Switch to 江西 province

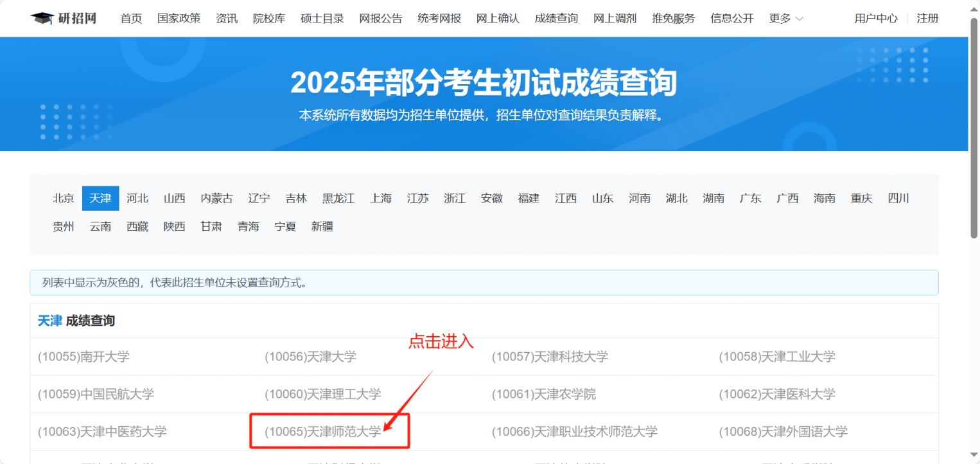coord(566,199)
